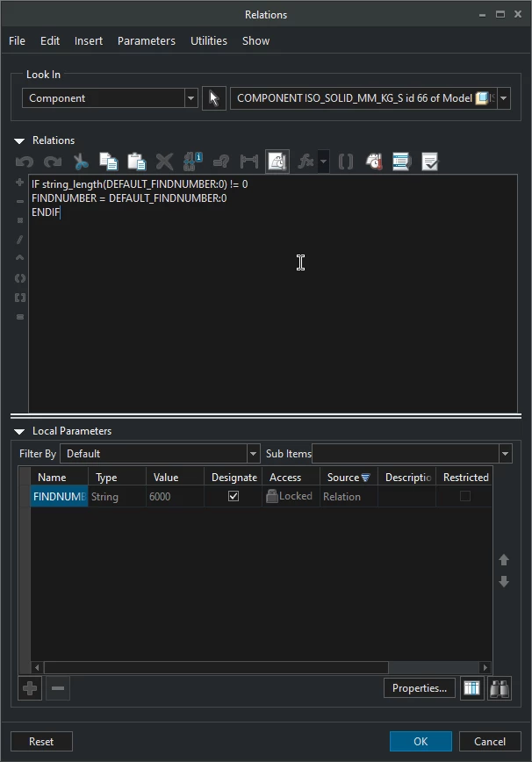Paste text into relations editor
The width and height of the screenshot is (532, 762).
coord(137,162)
